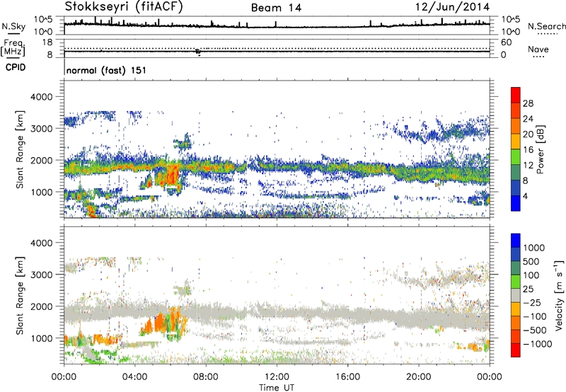Image resolution: width=566 pixels, height=392 pixels.
Task: Pick the red top segment of Power colorbar
Action: tap(516, 95)
